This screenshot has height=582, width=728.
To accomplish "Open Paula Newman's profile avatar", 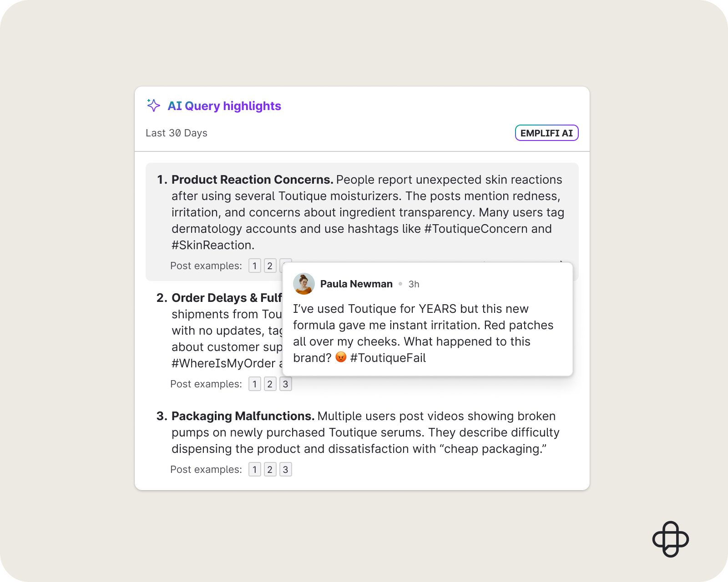I will [x=304, y=283].
